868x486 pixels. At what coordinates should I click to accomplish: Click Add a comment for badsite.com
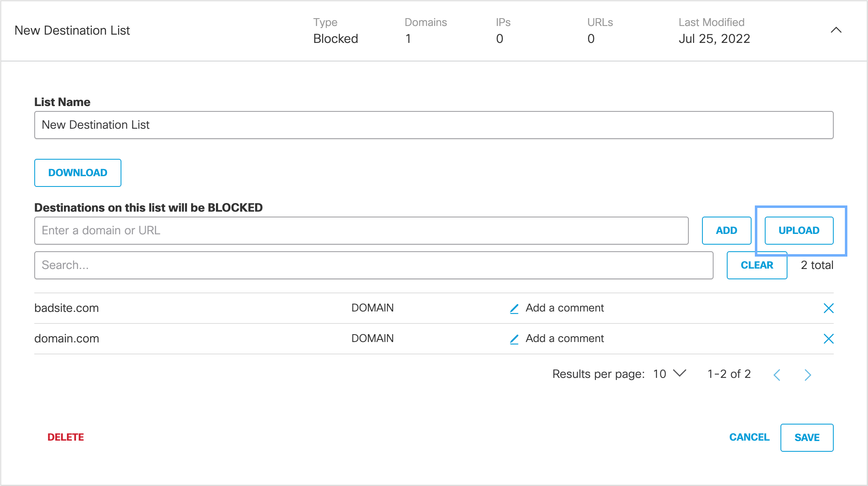(x=564, y=308)
